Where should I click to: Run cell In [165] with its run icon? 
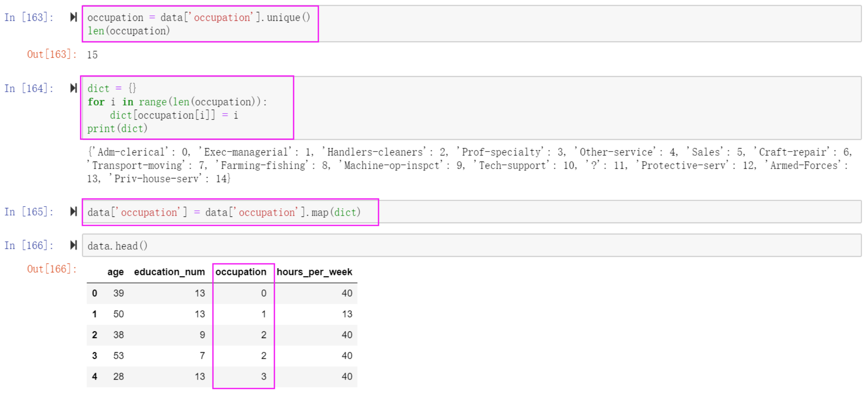(x=73, y=211)
